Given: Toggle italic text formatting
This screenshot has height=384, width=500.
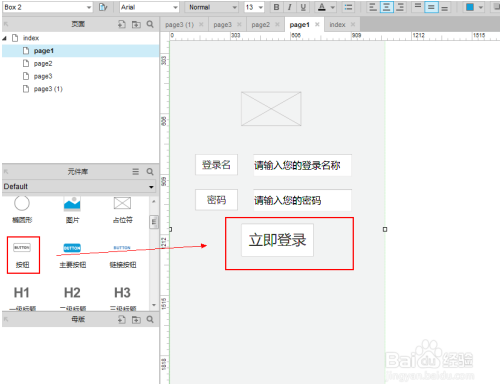Looking at the screenshot, I should (x=290, y=7).
